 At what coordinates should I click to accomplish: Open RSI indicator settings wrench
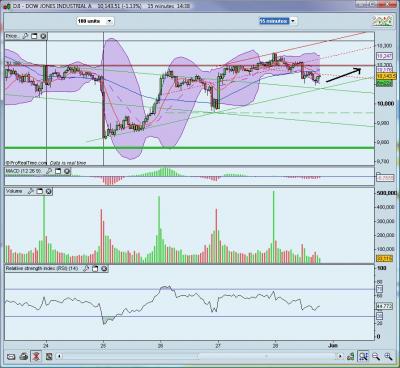(86, 269)
